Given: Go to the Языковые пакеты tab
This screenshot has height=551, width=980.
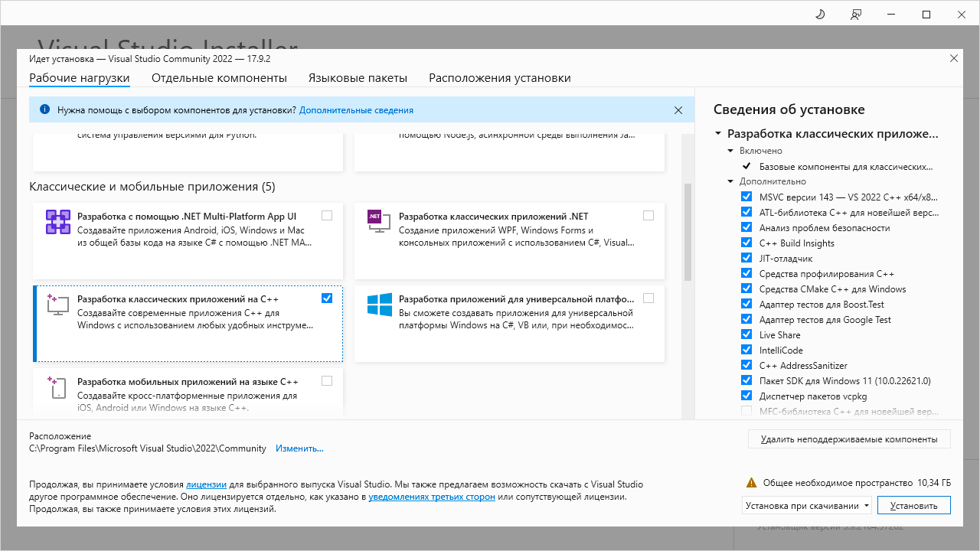Looking at the screenshot, I should tap(358, 78).
